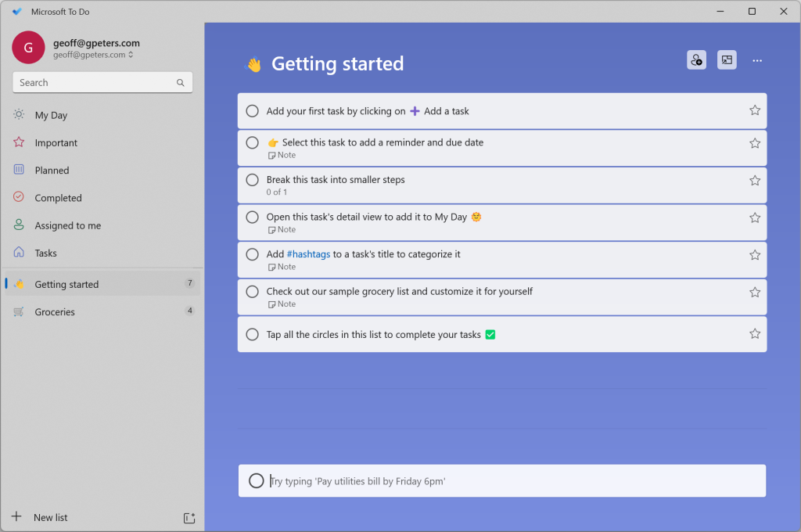Click the search magnifier icon
Image resolution: width=801 pixels, height=532 pixels.
point(181,83)
